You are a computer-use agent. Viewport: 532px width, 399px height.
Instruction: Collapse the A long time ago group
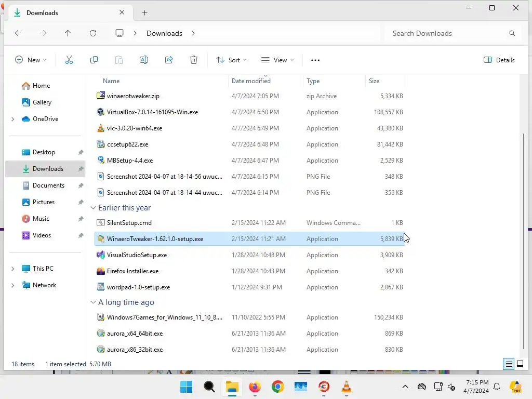click(94, 302)
